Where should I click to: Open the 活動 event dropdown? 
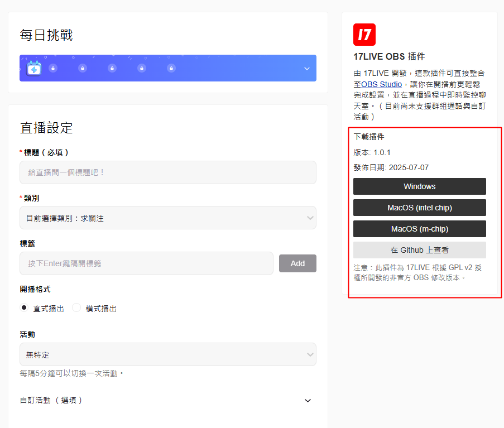tap(167, 354)
